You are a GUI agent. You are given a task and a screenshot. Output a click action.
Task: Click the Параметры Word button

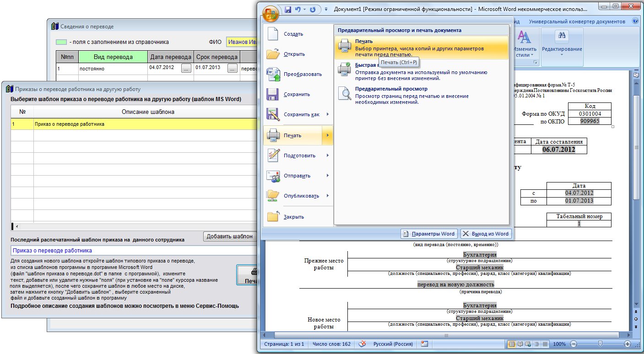tap(429, 233)
